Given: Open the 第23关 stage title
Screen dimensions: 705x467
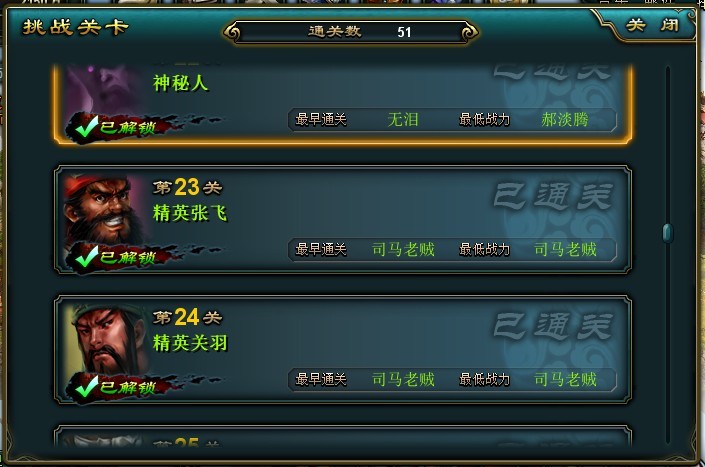Looking at the screenshot, I should [187, 187].
